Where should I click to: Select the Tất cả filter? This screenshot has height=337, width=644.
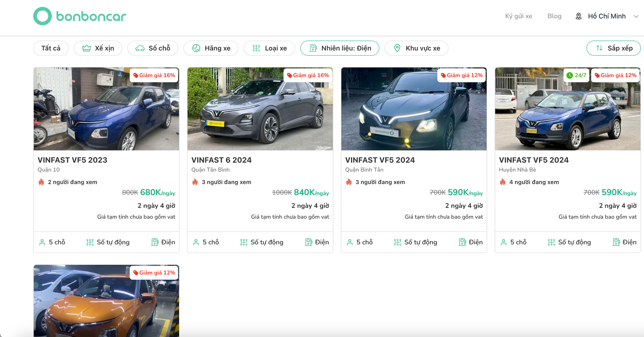[51, 48]
